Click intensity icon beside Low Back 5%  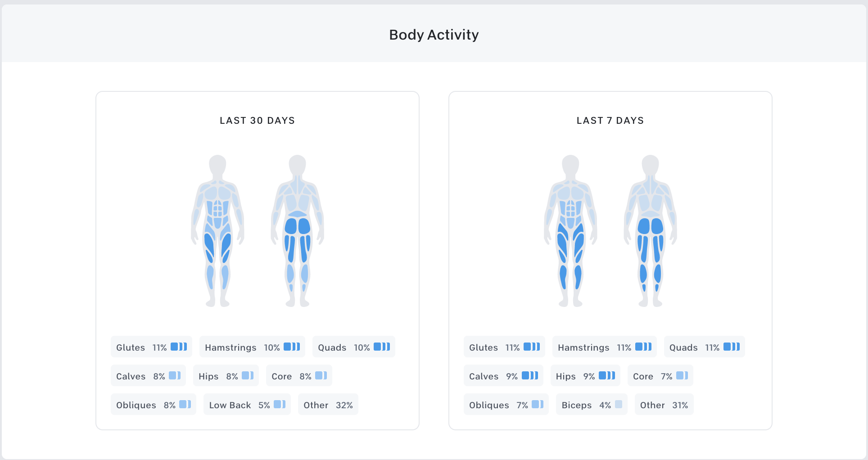click(x=280, y=404)
